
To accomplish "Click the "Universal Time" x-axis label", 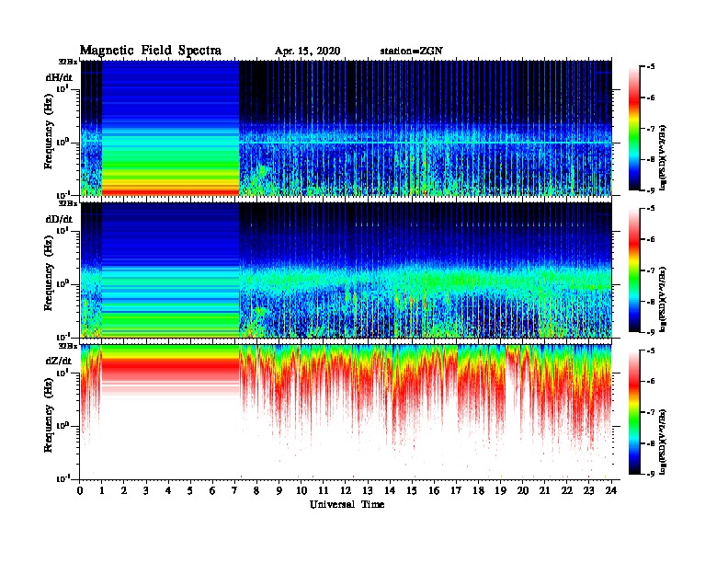I will (347, 504).
